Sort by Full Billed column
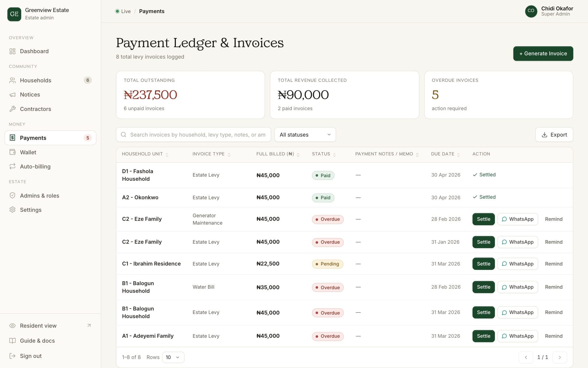The image size is (588, 368). click(278, 154)
